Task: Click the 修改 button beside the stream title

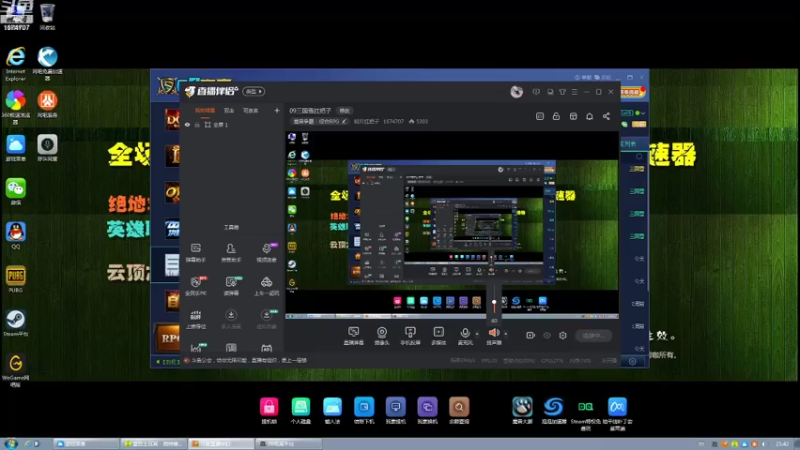Action: (344, 110)
